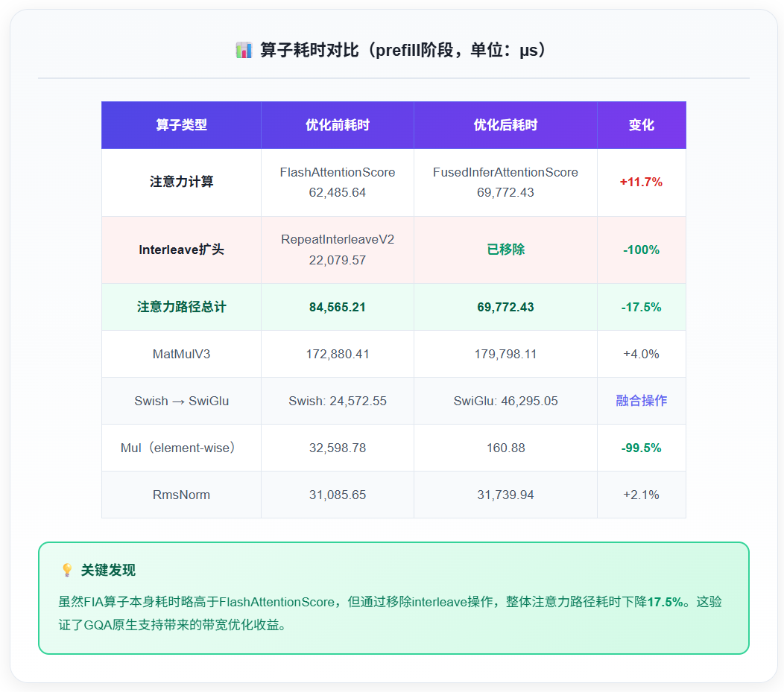Click the value 62,485.64
Screen dimensions: 784x692
click(338, 192)
